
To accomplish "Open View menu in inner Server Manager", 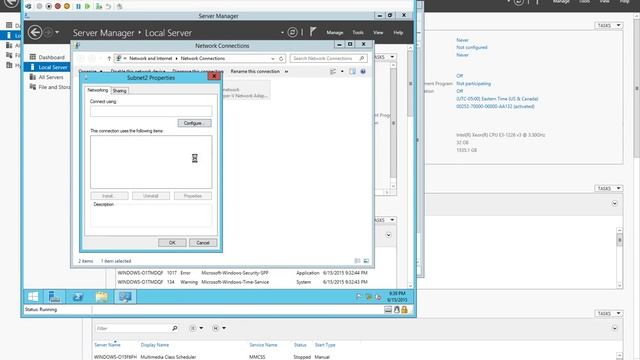I will 378,33.
